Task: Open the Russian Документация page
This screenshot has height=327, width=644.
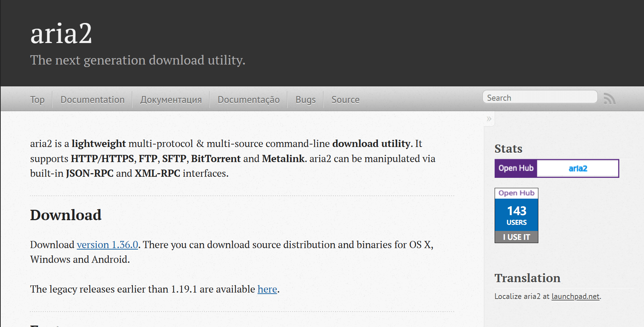Action: [171, 100]
